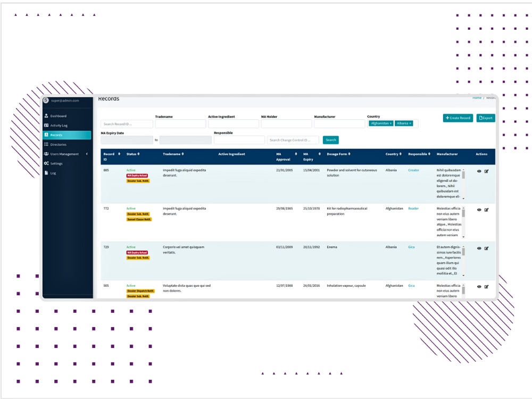Open Settings in the sidebar

coord(67,163)
